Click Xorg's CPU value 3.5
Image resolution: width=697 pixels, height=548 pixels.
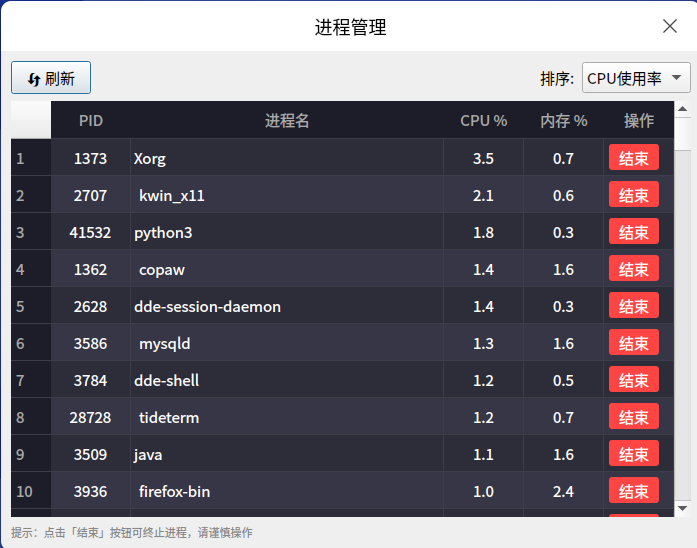(x=483, y=158)
